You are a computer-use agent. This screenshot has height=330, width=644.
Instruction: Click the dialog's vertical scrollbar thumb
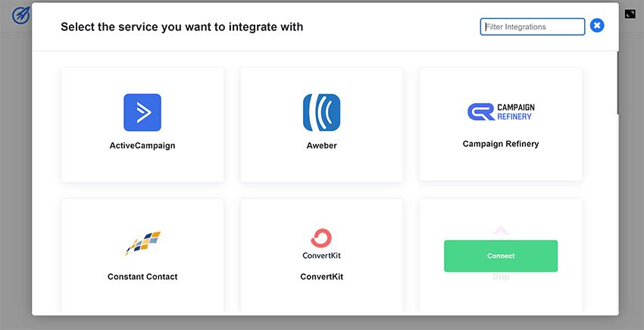tap(617, 83)
